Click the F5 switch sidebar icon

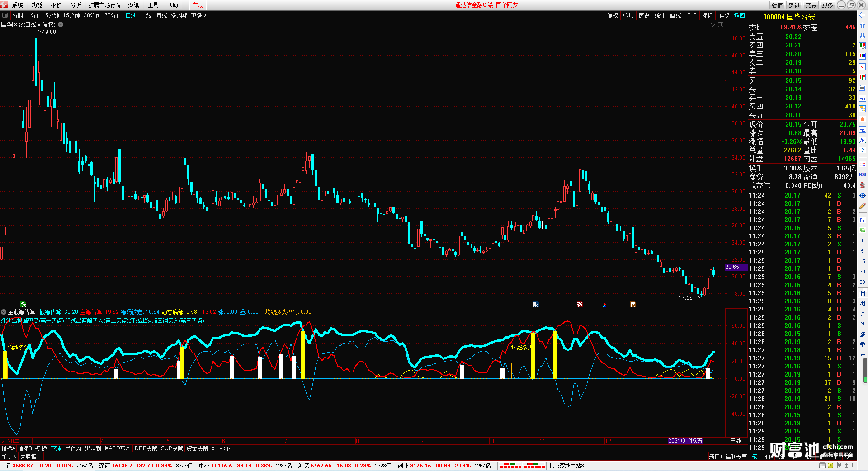863,220
